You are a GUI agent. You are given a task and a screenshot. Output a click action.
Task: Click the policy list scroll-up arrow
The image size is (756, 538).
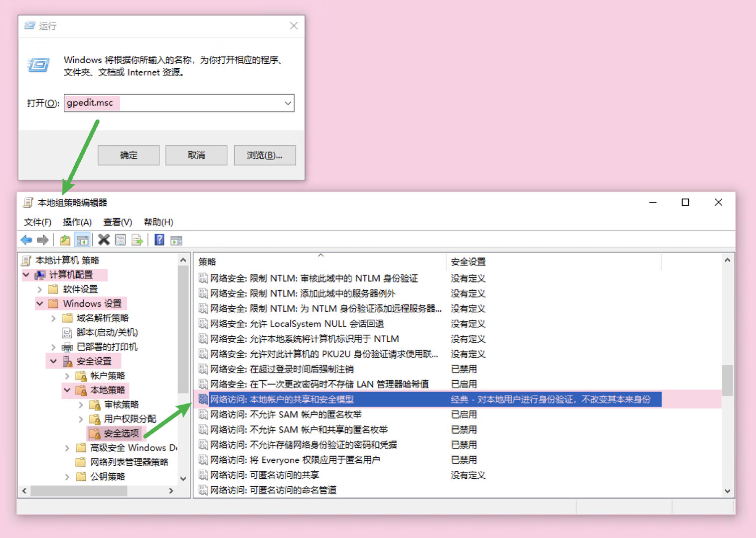(x=728, y=260)
